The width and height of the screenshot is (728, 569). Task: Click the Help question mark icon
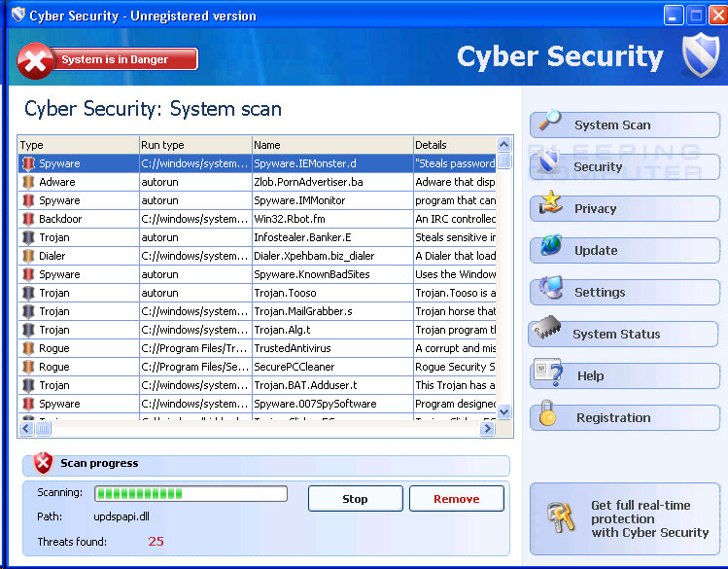[x=548, y=373]
